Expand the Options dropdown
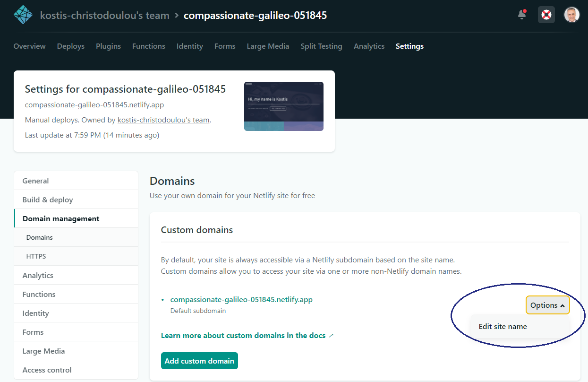The width and height of the screenshot is (588, 382). (547, 305)
